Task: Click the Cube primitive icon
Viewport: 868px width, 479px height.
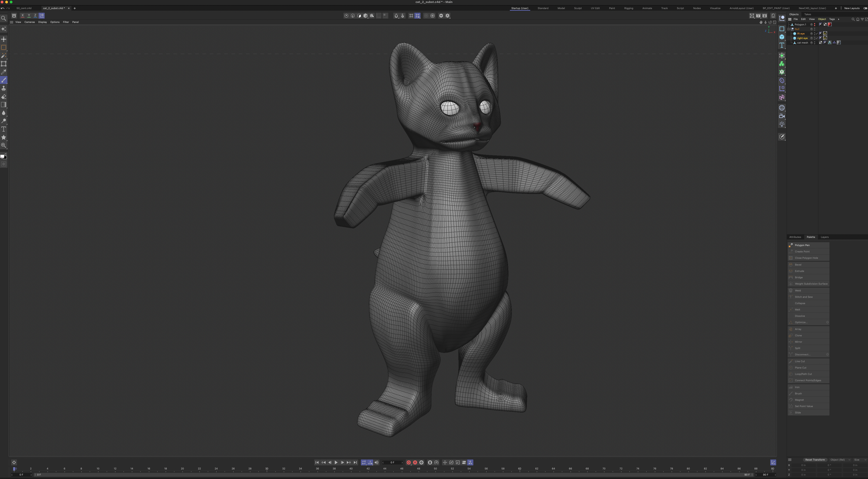Action: tap(782, 37)
